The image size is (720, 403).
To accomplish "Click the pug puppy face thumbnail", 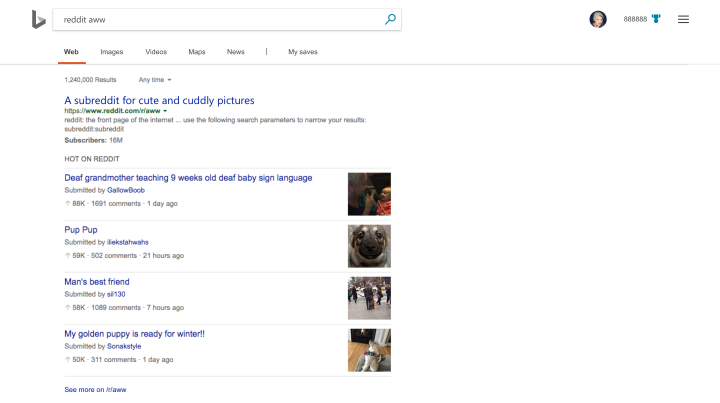I will tap(369, 246).
